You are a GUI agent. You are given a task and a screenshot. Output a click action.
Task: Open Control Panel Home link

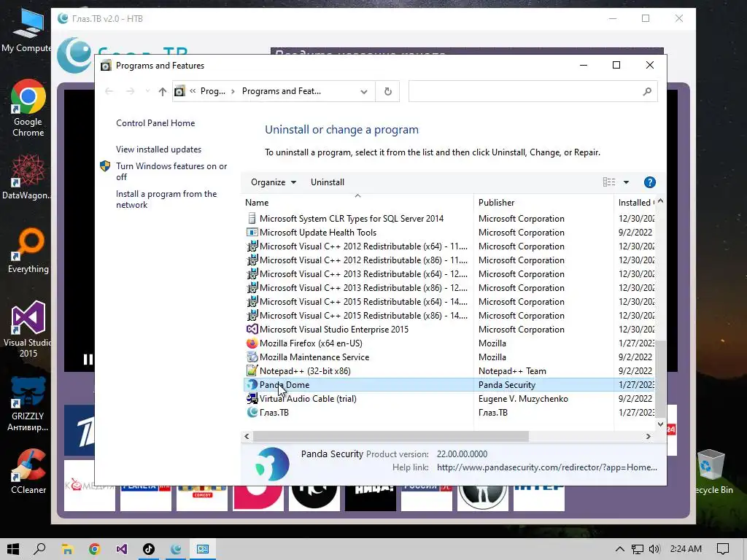155,123
